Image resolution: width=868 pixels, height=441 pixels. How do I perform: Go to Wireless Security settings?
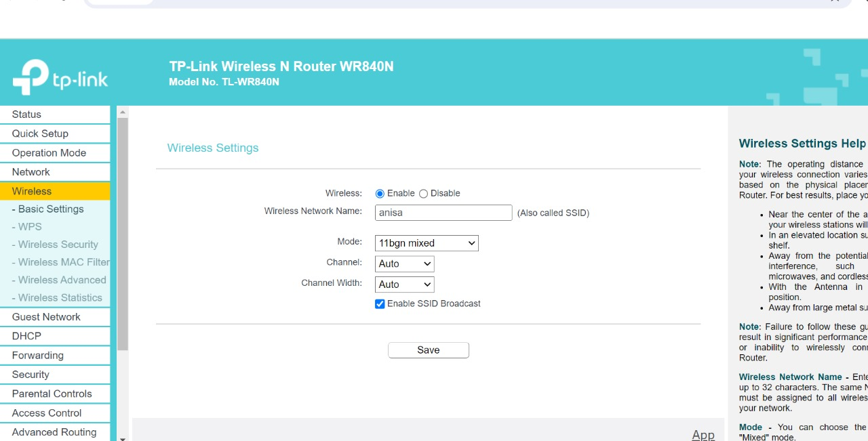coord(55,245)
